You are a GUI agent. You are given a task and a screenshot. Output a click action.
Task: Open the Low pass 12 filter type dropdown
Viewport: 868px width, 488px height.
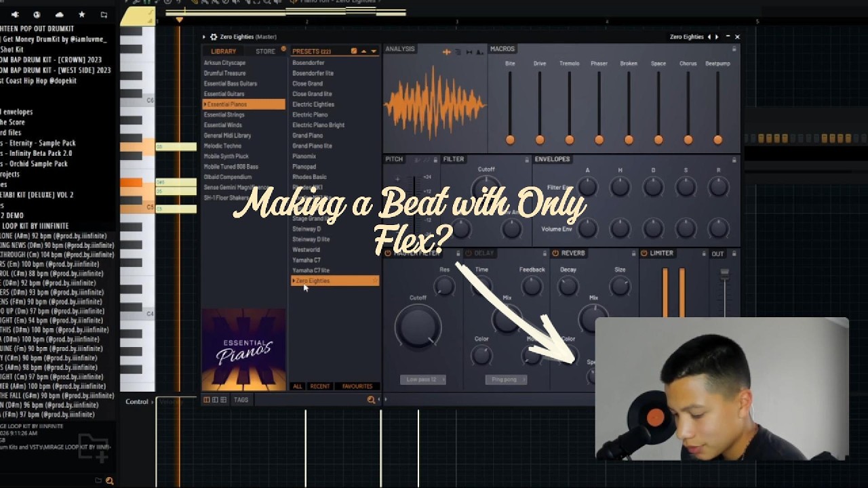(422, 380)
